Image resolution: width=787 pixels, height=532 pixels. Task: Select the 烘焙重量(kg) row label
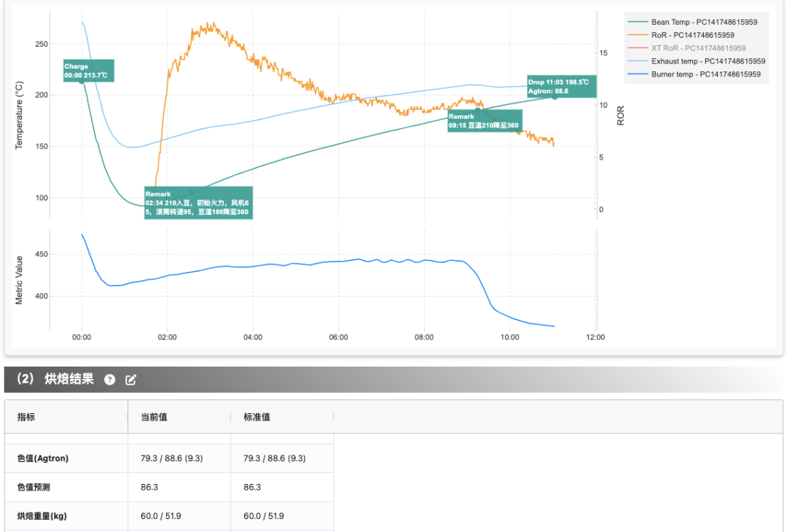[x=42, y=516]
